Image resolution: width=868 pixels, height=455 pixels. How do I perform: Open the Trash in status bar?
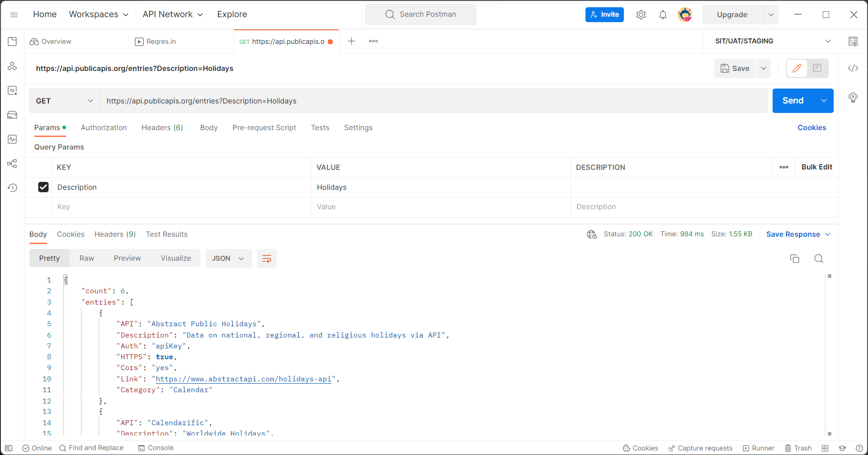[798, 448]
